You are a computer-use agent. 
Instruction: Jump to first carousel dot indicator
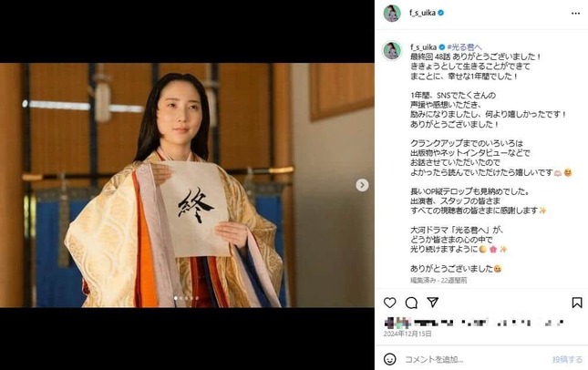[176, 298]
